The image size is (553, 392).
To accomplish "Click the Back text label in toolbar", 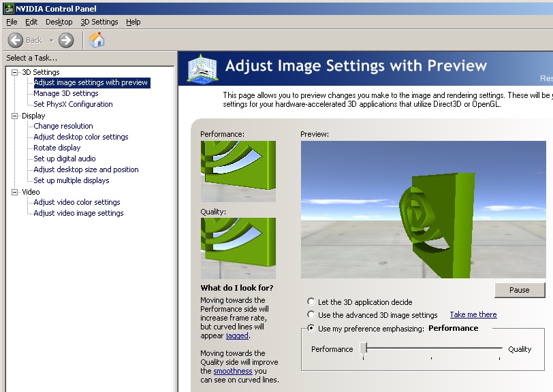I will pyautogui.click(x=34, y=41).
